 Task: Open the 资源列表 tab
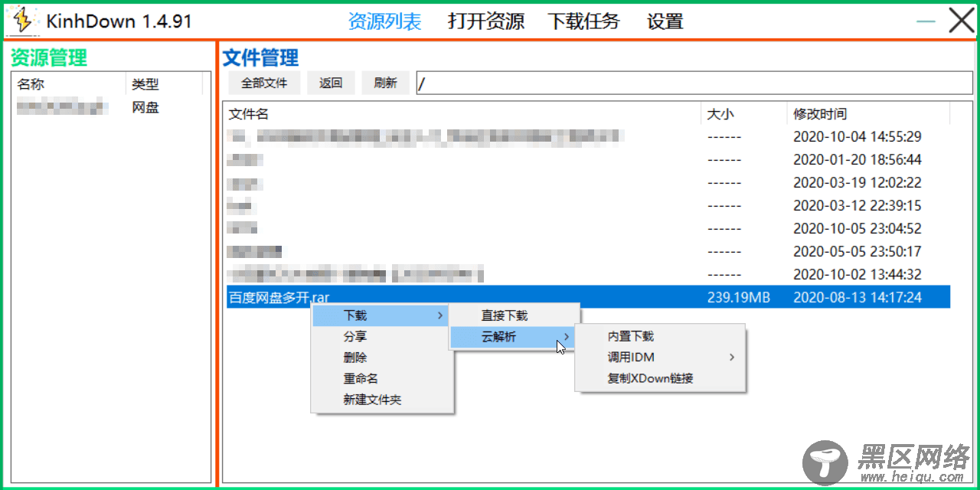coord(384,21)
